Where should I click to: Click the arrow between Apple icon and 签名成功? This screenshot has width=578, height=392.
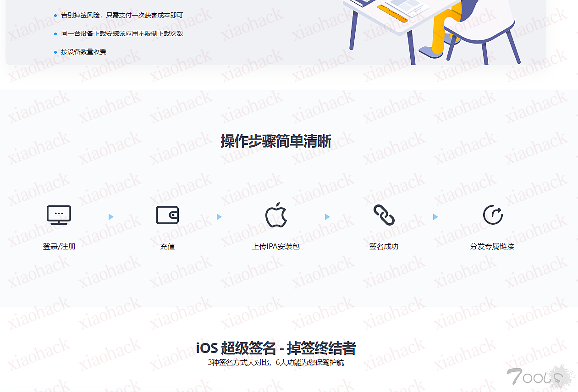click(x=327, y=217)
